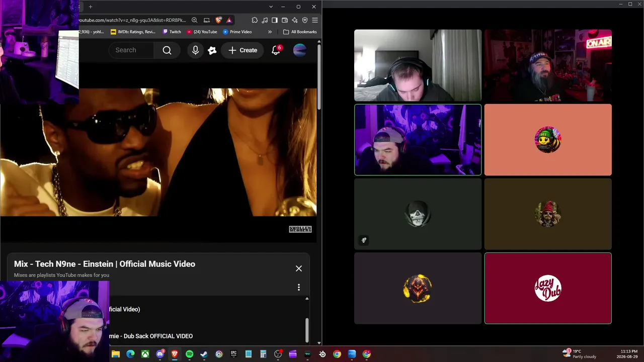The height and width of the screenshot is (362, 644).
Task: Click the YouTube search magnifier button
Action: (167, 50)
